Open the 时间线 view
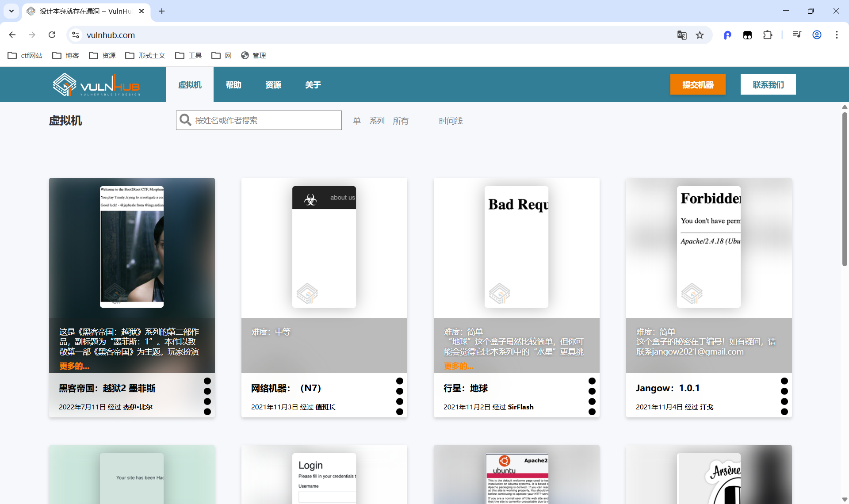Viewport: 849px width, 504px height. pos(451,121)
